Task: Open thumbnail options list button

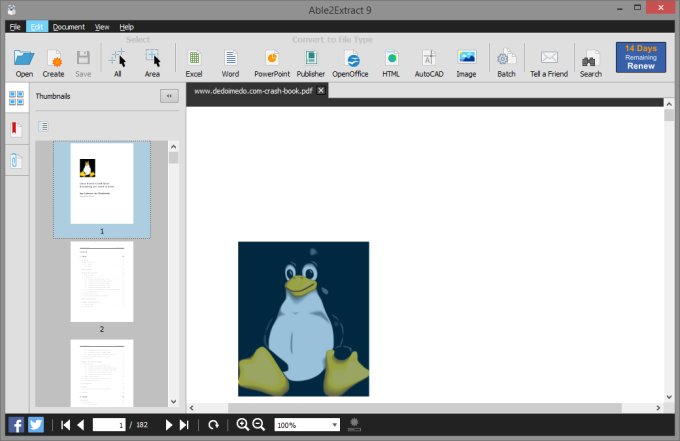Action: [x=43, y=126]
